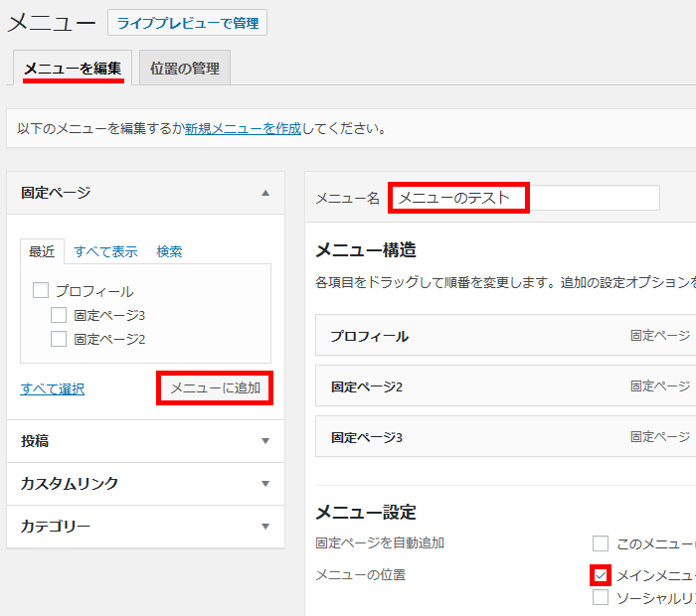
Task: Click the メニュー設定 heading text
Action: click(x=366, y=513)
